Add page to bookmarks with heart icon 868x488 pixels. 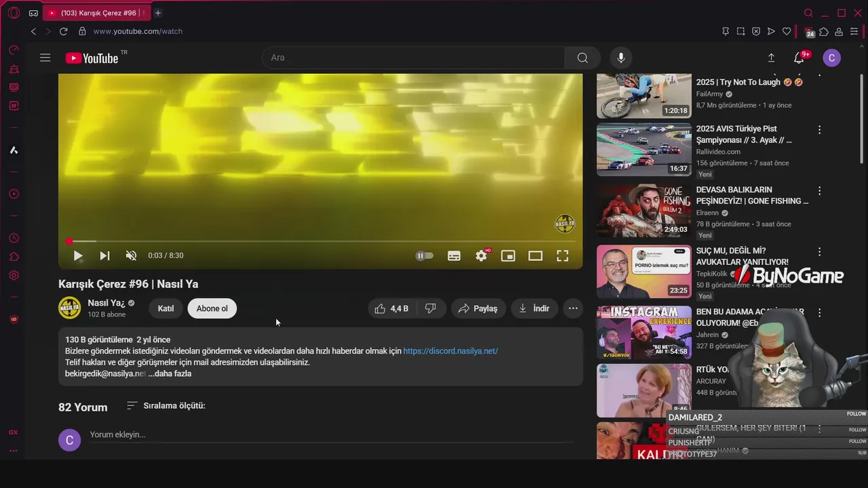click(787, 31)
